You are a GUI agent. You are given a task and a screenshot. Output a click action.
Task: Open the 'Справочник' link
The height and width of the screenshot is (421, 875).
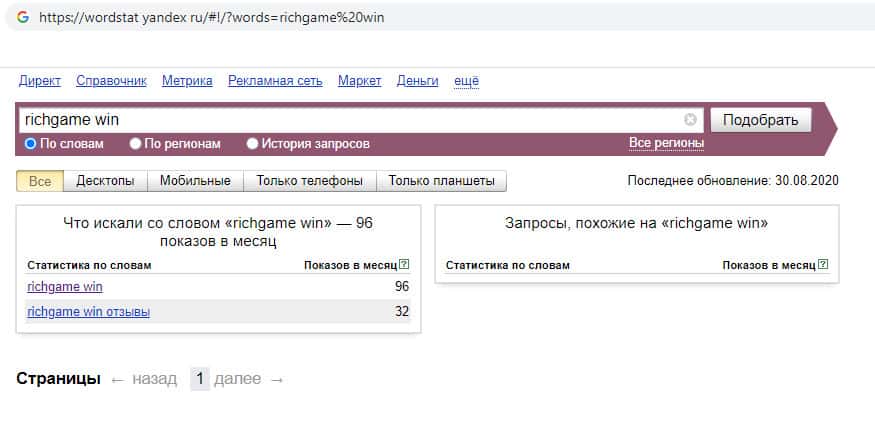[x=112, y=81]
